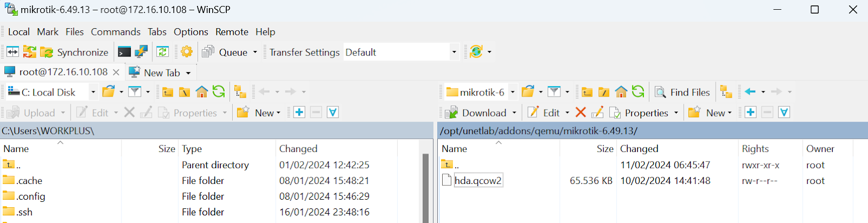The width and height of the screenshot is (868, 223).
Task: Expand the remote Properties dropdown arrow
Action: coord(676,113)
